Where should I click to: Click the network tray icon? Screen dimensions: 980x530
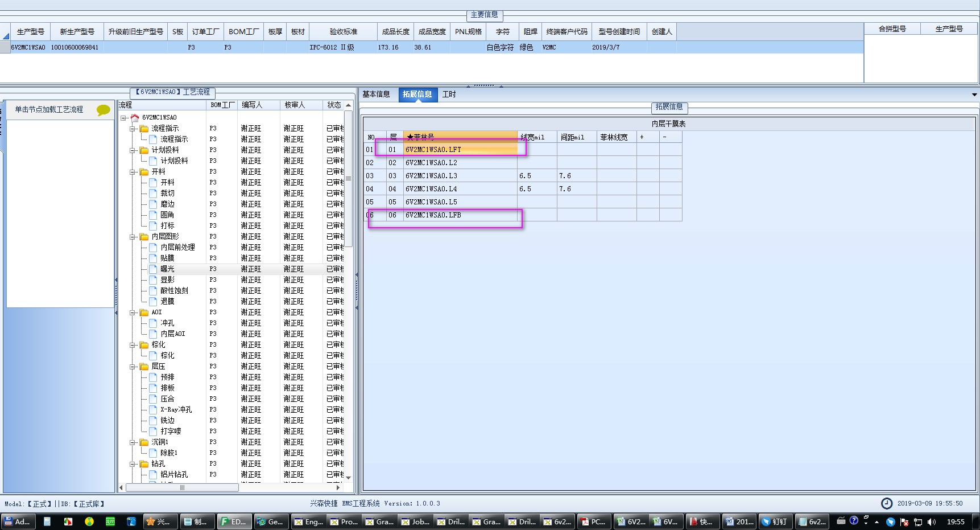click(918, 522)
